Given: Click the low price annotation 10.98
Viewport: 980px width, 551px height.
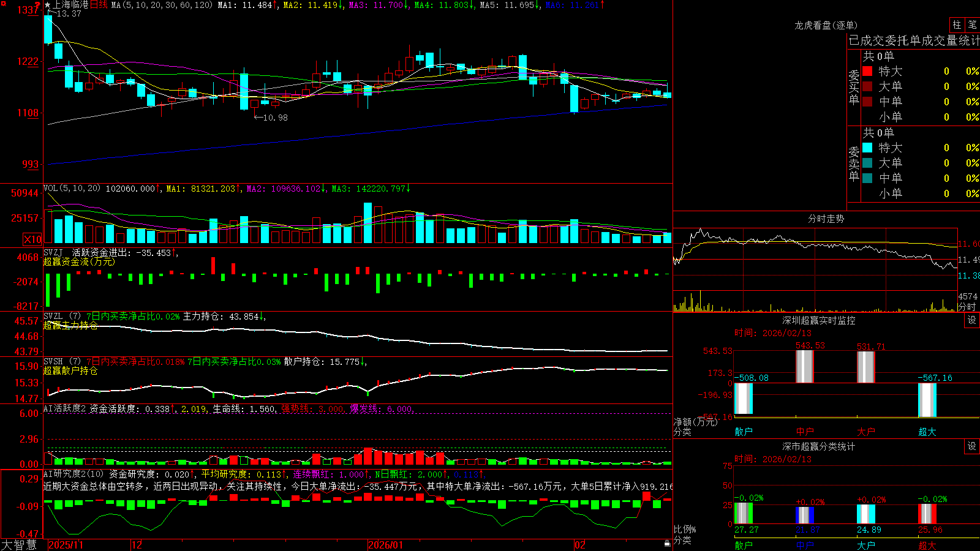Looking at the screenshot, I should 275,118.
